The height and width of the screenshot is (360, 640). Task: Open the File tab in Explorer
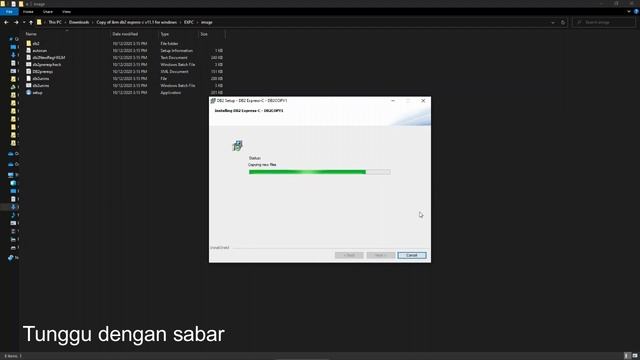9,12
